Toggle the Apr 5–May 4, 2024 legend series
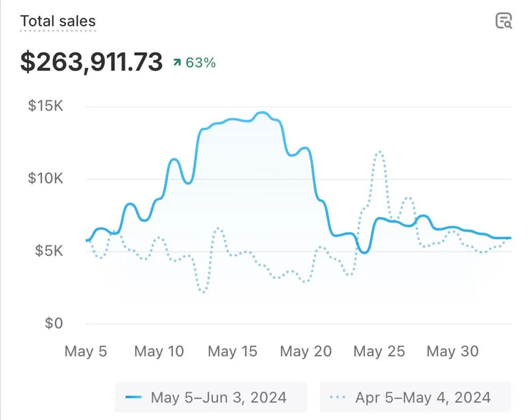532x420 pixels. point(415,397)
